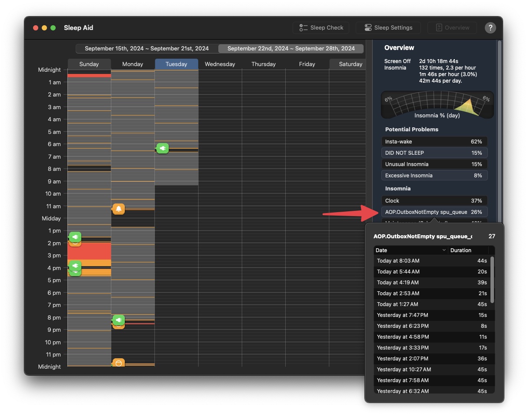The height and width of the screenshot is (420, 527).
Task: Select the Unusual Insomnia row
Action: click(x=434, y=164)
